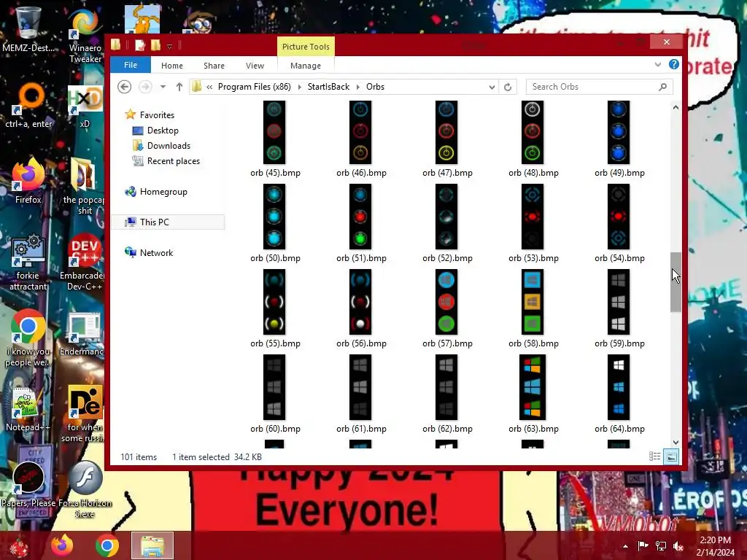Screen dimensions: 747x560
Task: Click the vertical scrollbar thumb
Action: (676, 282)
